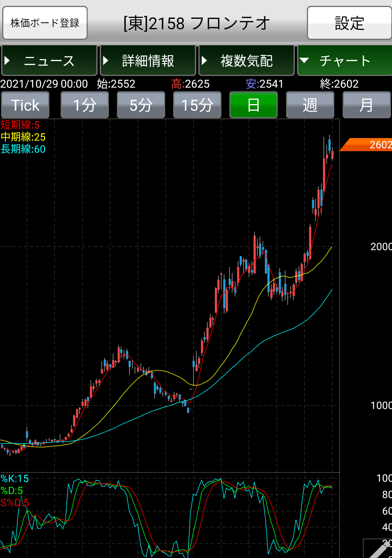Change chart to monthly 月 view
The width and height of the screenshot is (392, 558).
(366, 105)
